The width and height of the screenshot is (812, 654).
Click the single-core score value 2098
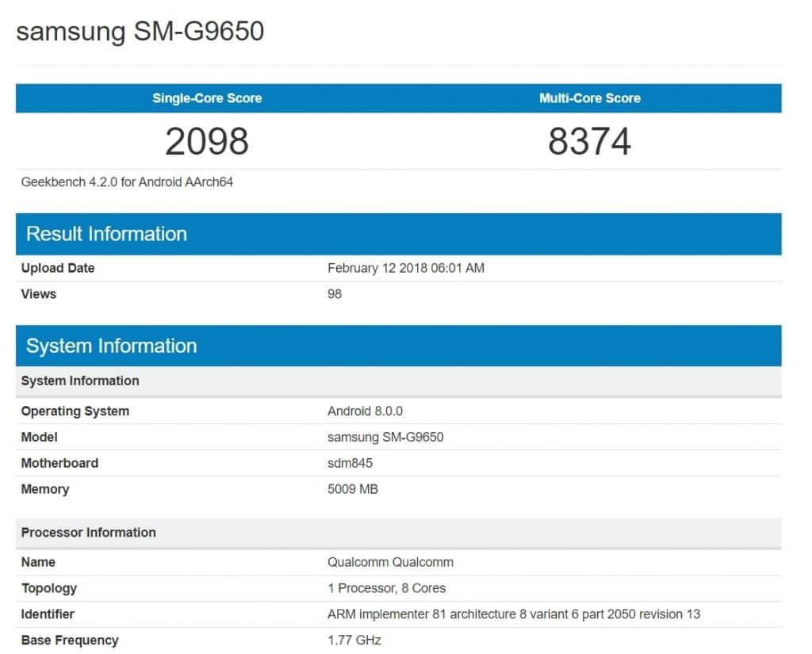[x=207, y=142]
